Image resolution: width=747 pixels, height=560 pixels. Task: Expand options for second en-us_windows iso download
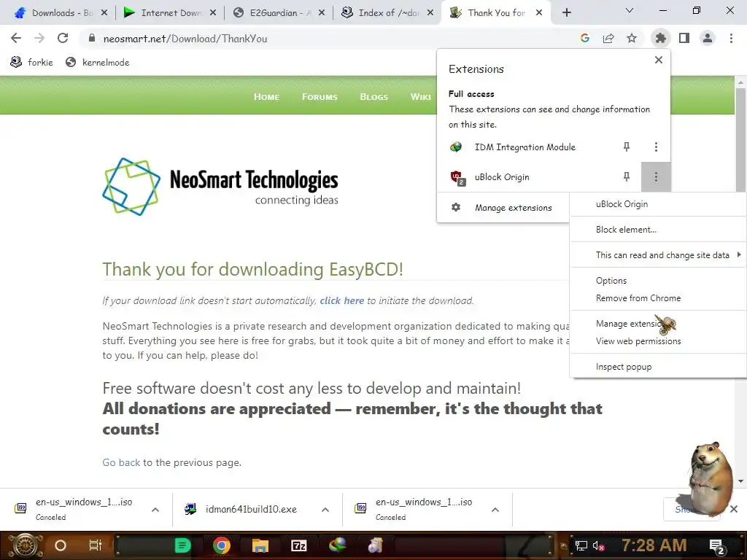(x=495, y=510)
